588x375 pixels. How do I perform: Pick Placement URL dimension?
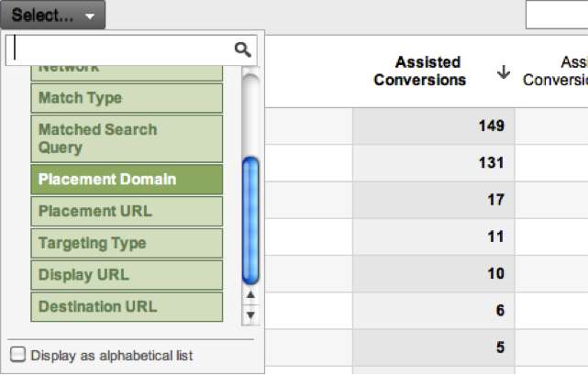click(x=127, y=211)
